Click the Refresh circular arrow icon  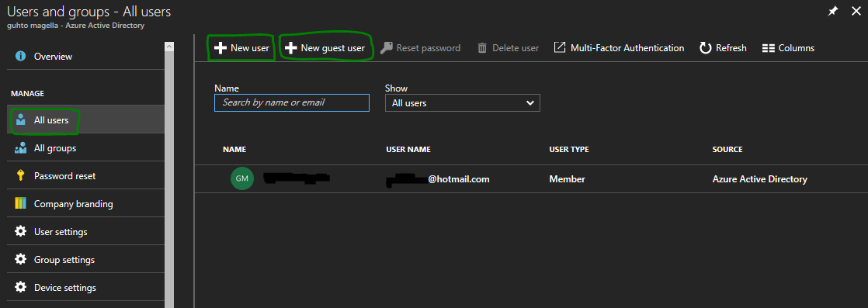point(705,48)
